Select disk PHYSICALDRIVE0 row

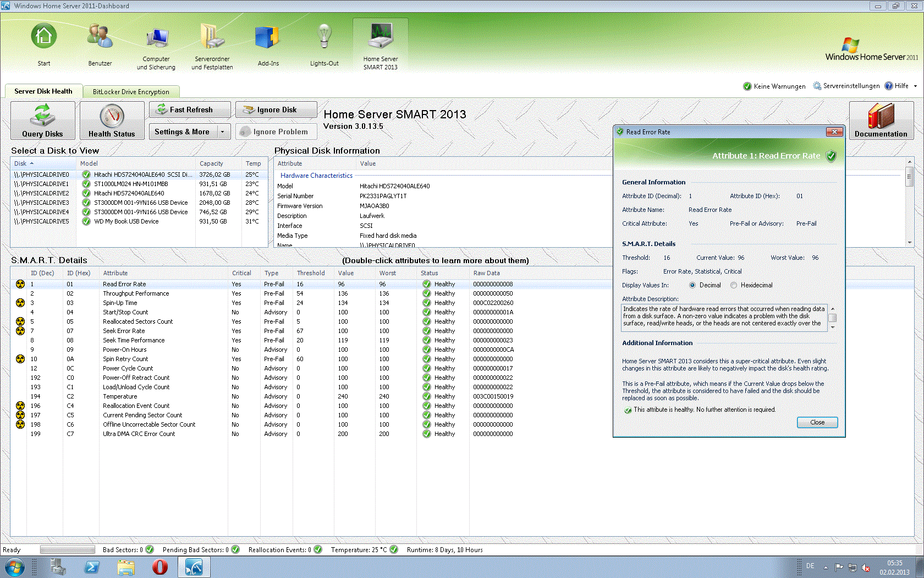pos(139,175)
